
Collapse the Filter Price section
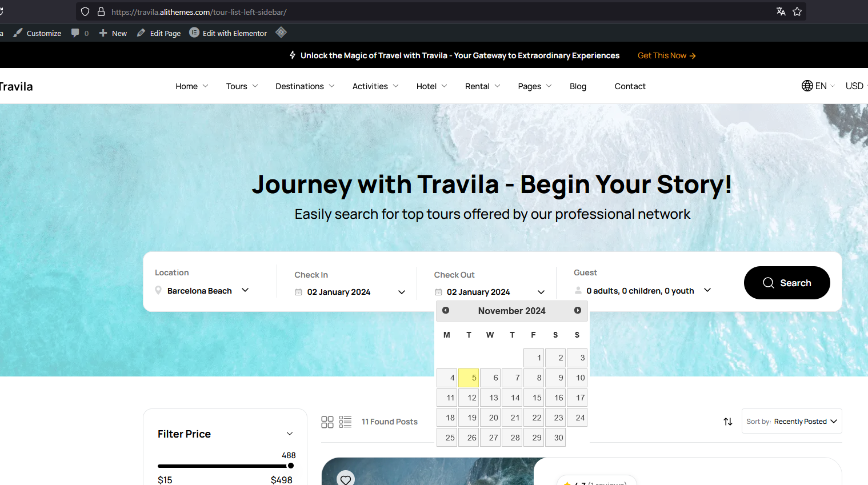pos(290,434)
